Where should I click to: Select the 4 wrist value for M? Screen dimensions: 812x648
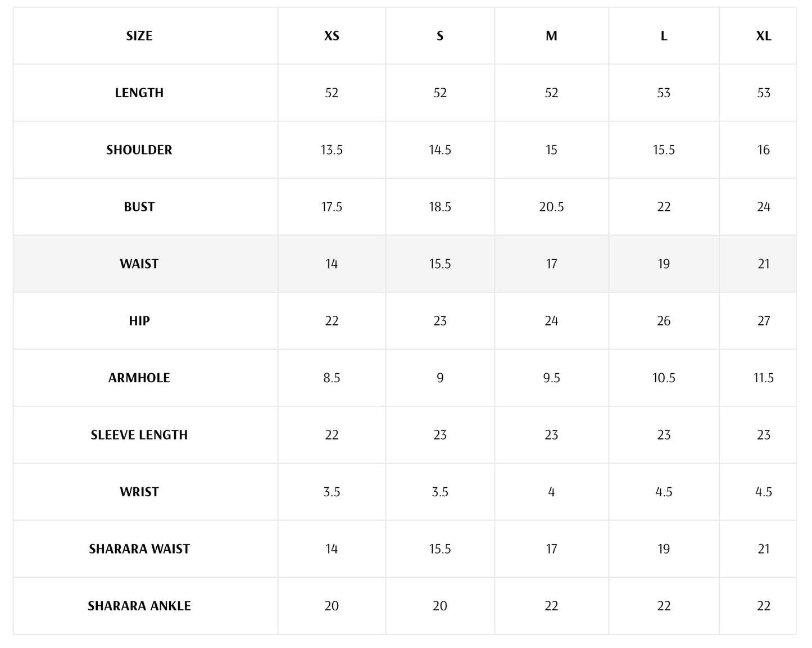(x=551, y=492)
